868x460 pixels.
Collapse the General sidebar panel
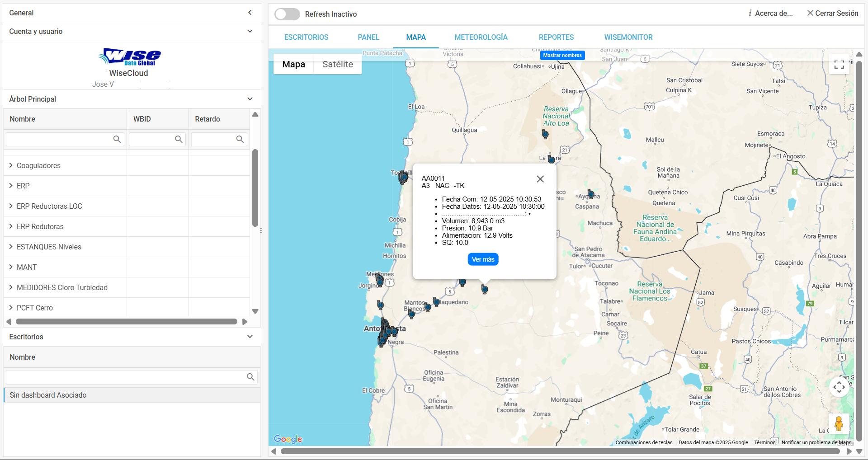tap(250, 13)
